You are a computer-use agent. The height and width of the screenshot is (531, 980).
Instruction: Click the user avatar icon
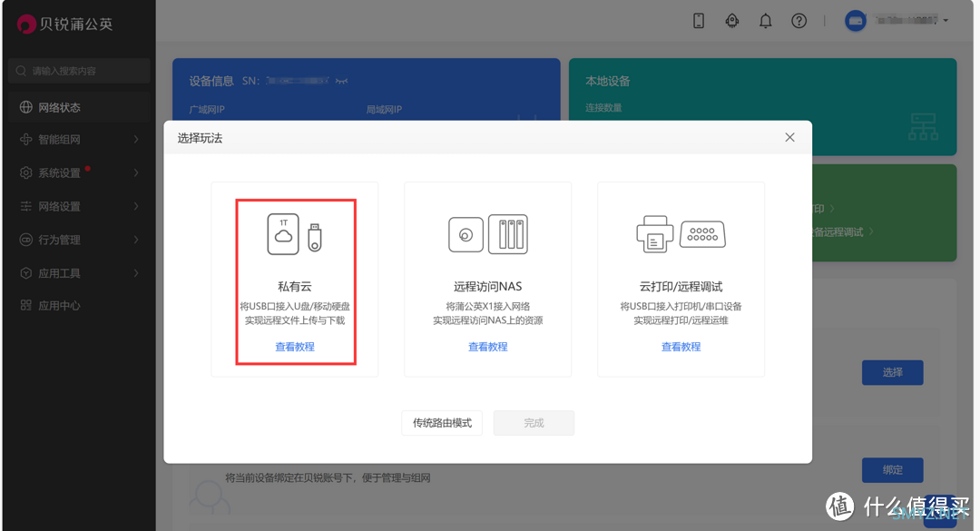click(856, 21)
